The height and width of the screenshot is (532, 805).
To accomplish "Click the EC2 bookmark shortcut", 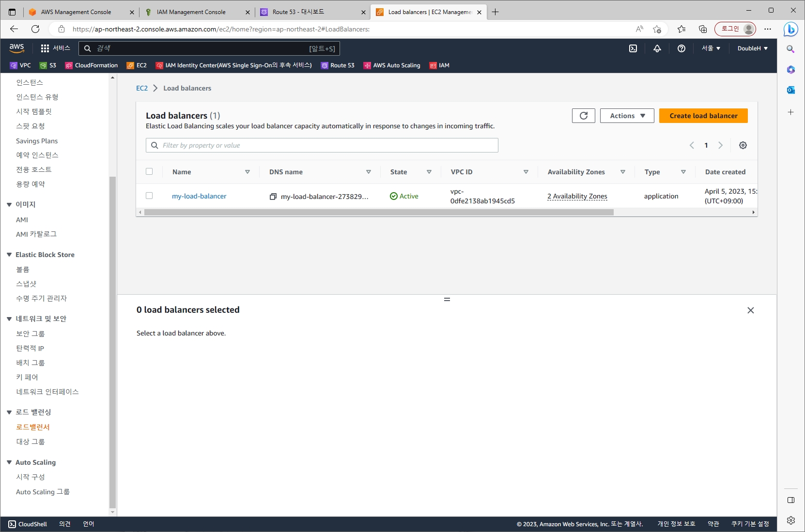I will 137,65.
